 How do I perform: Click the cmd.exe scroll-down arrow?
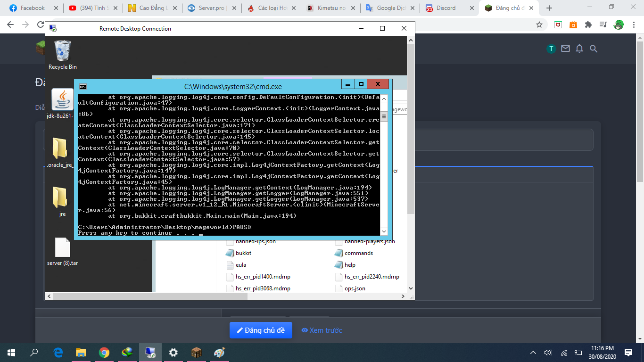(x=384, y=231)
